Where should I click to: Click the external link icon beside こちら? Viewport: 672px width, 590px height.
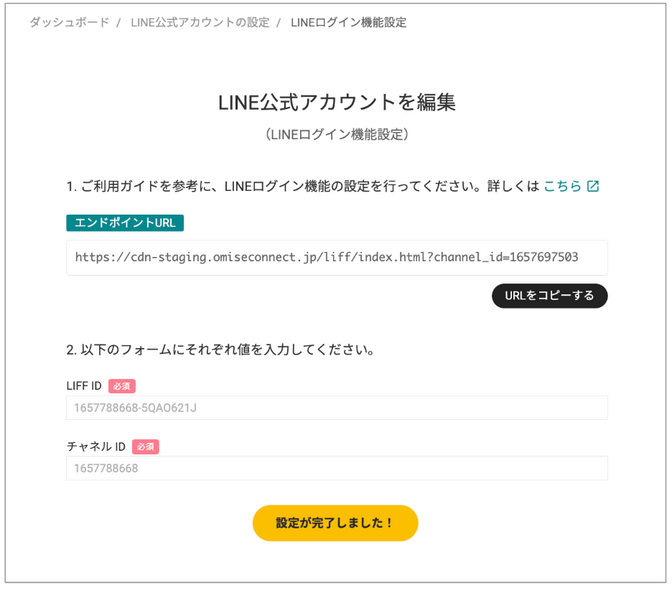click(x=593, y=186)
